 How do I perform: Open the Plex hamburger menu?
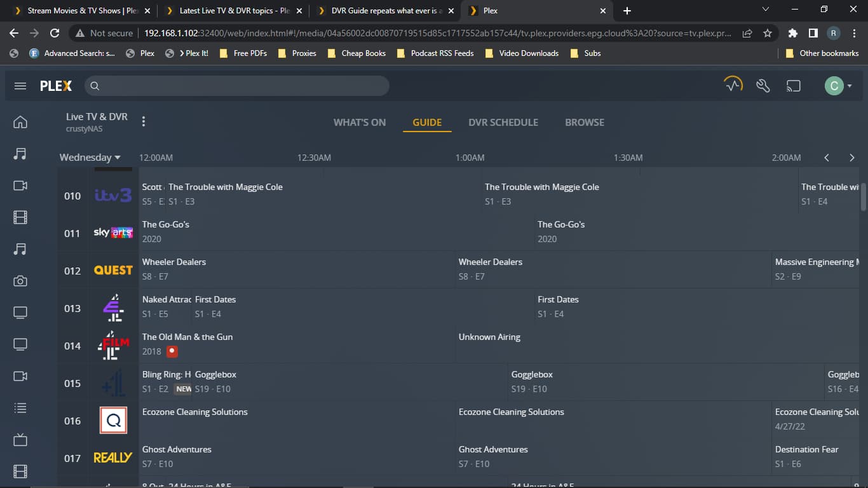click(x=20, y=86)
